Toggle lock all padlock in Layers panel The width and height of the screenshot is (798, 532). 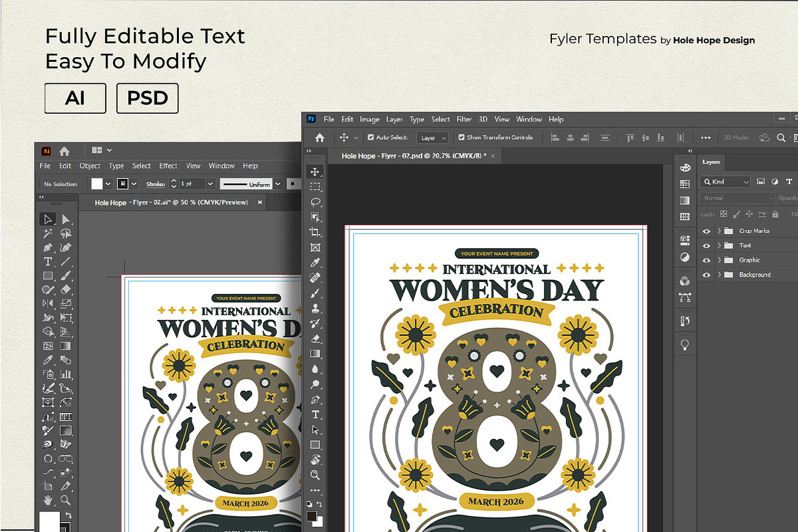point(775,214)
